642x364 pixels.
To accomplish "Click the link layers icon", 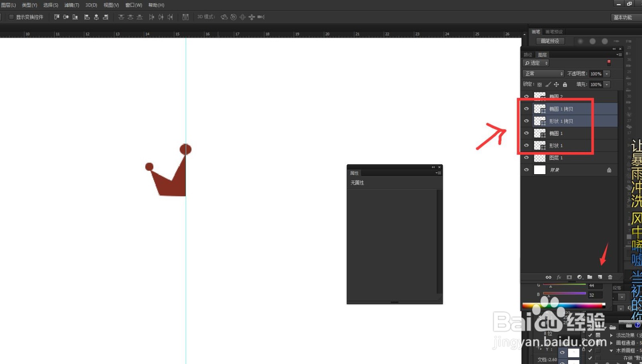I will tap(549, 277).
